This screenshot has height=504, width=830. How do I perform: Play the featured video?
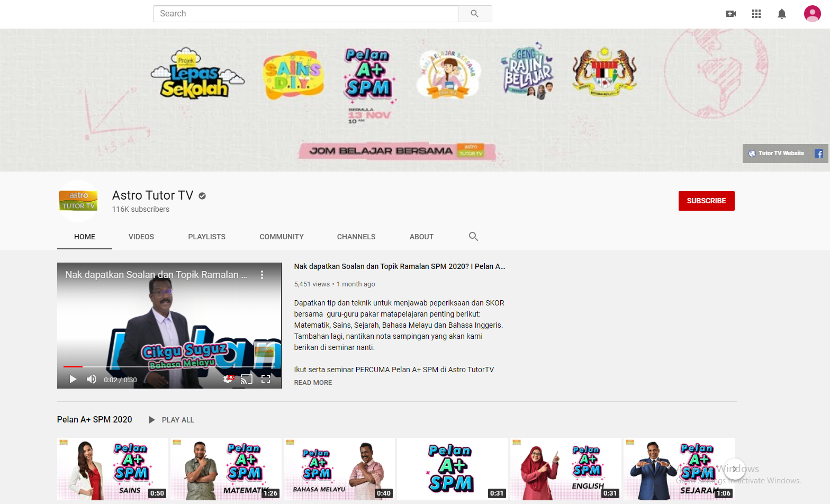[73, 379]
